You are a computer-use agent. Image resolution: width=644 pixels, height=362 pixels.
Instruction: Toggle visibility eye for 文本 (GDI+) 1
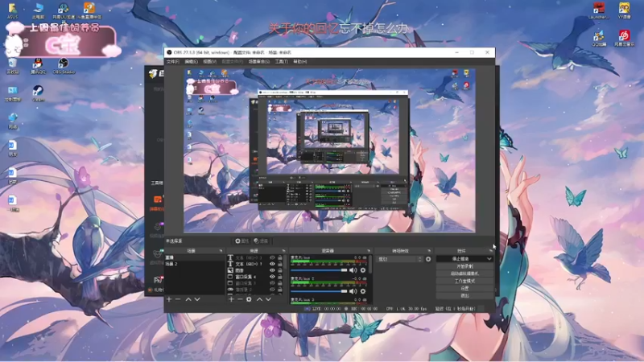pos(272,264)
